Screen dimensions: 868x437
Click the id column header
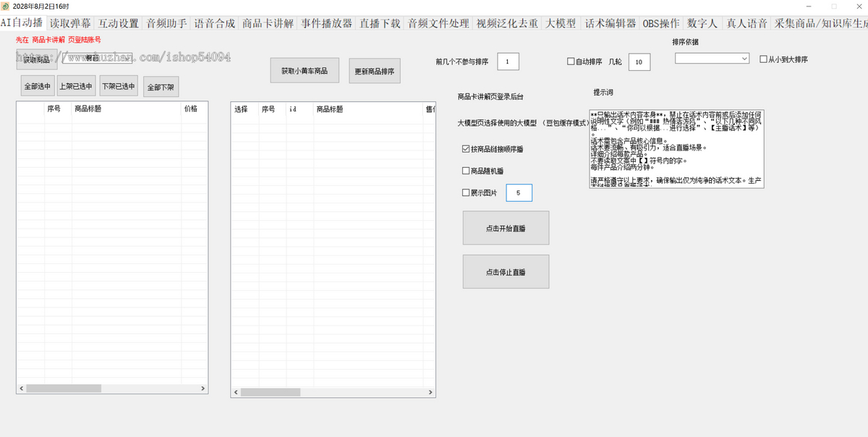tap(300, 109)
